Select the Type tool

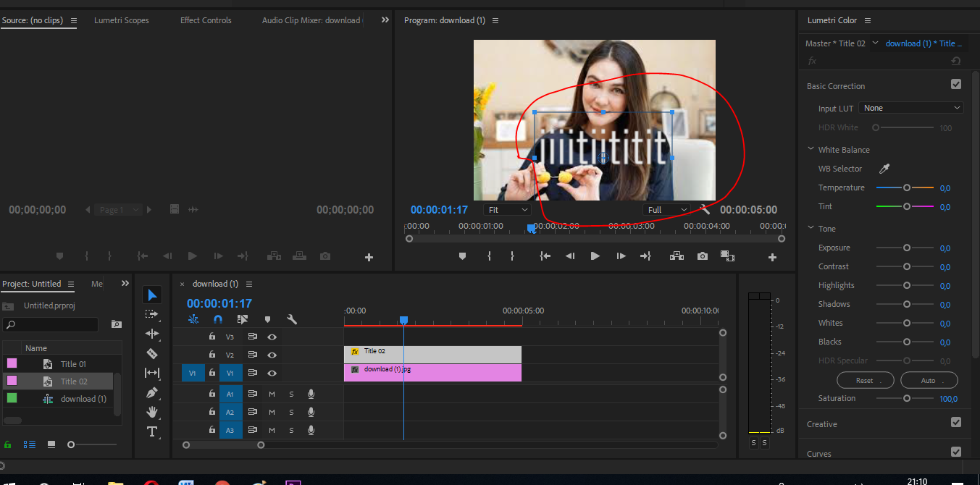tap(152, 431)
